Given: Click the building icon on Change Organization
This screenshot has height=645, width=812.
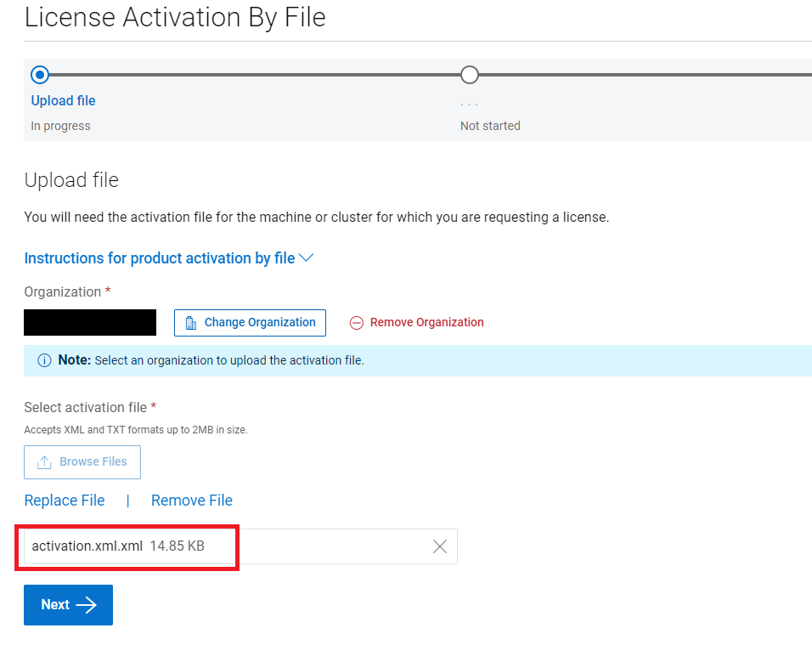Looking at the screenshot, I should (x=189, y=322).
